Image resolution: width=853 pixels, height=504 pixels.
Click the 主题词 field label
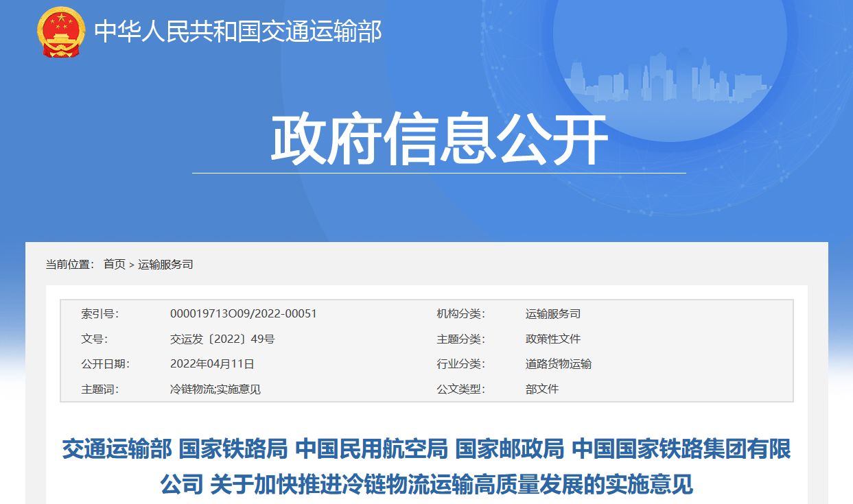coord(100,389)
